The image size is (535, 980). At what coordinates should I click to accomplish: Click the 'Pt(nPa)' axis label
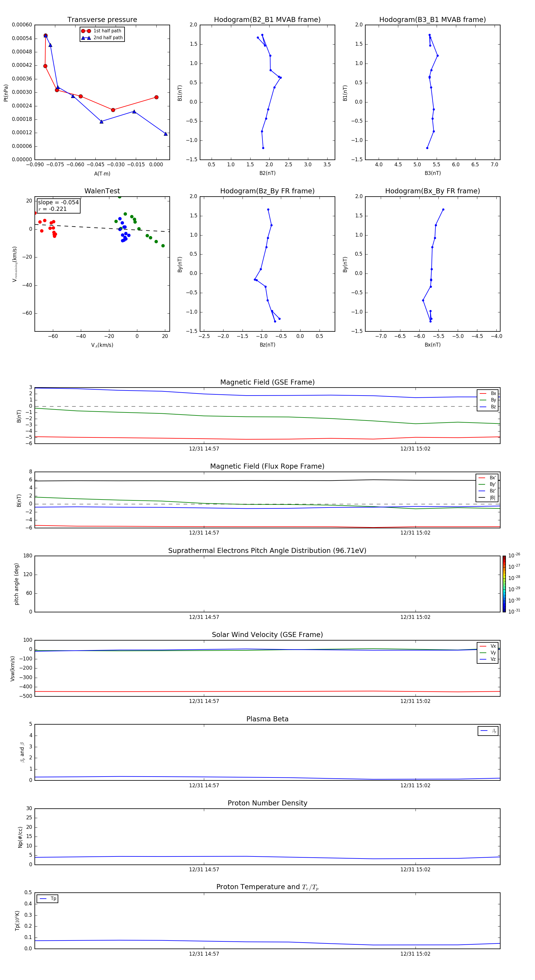6,93
